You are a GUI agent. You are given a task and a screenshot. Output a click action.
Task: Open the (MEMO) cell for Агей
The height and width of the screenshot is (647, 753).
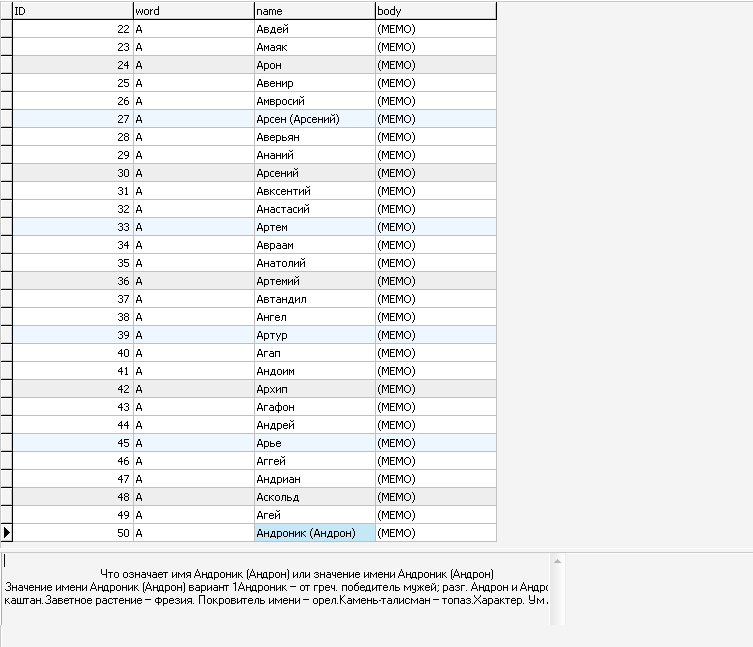[435, 515]
